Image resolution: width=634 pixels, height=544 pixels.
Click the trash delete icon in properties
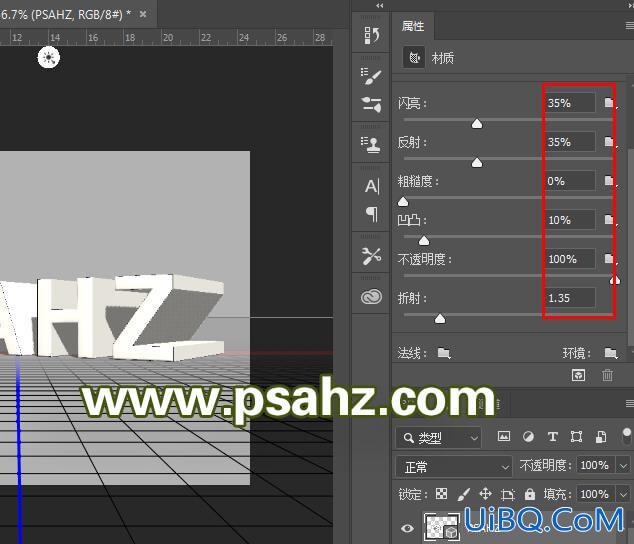pos(607,375)
